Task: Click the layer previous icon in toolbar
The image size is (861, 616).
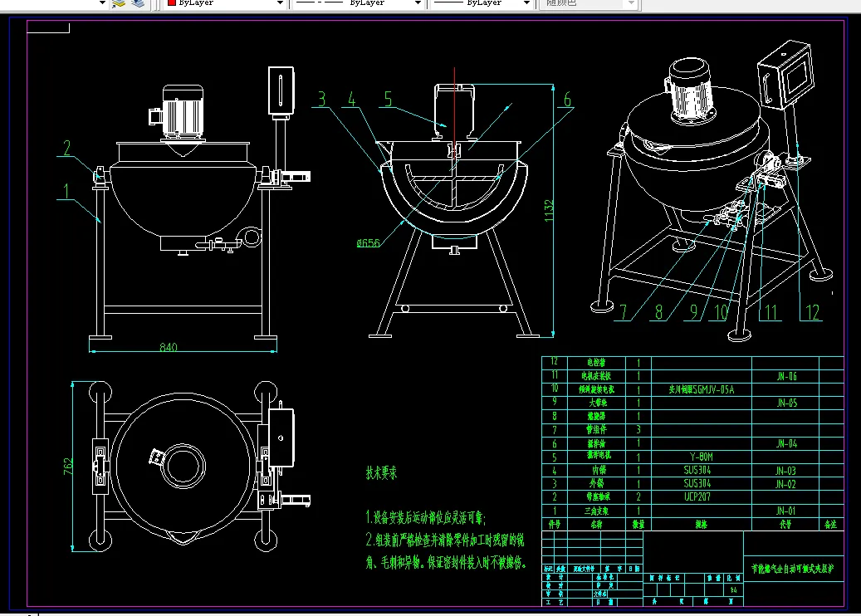Action: click(119, 3)
